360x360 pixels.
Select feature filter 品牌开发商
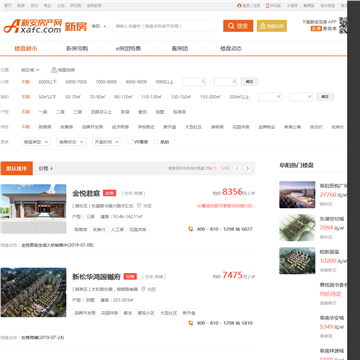coord(92,127)
